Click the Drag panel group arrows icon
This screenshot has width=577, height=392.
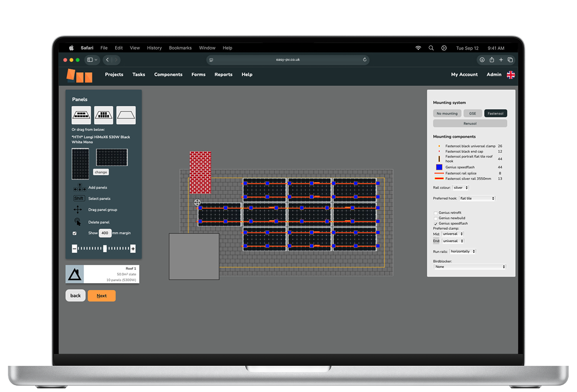(78, 210)
